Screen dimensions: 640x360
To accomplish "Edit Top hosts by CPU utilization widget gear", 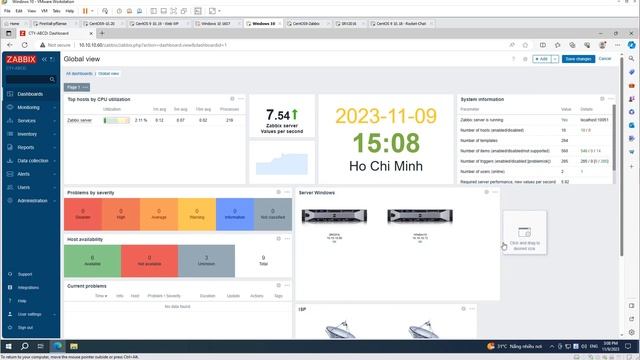I will pyautogui.click(x=232, y=99).
